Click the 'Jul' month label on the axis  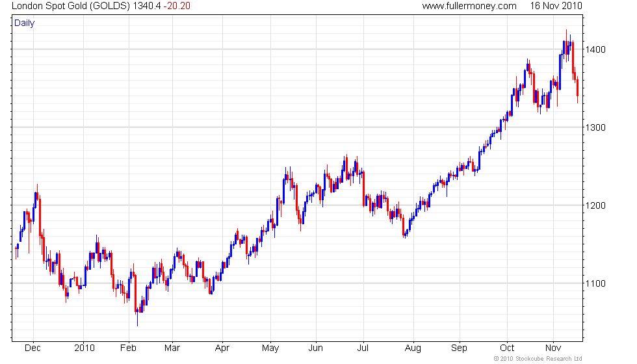click(x=363, y=348)
